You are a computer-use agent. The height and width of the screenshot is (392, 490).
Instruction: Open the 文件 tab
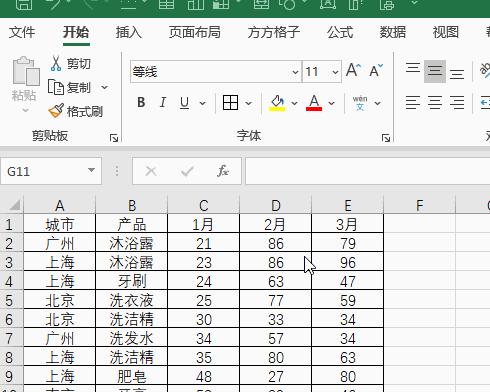pyautogui.click(x=22, y=32)
